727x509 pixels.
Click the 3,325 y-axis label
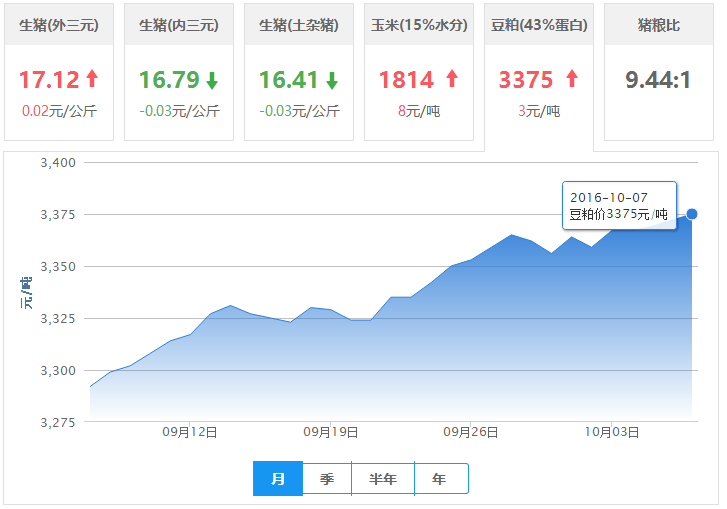click(x=58, y=318)
